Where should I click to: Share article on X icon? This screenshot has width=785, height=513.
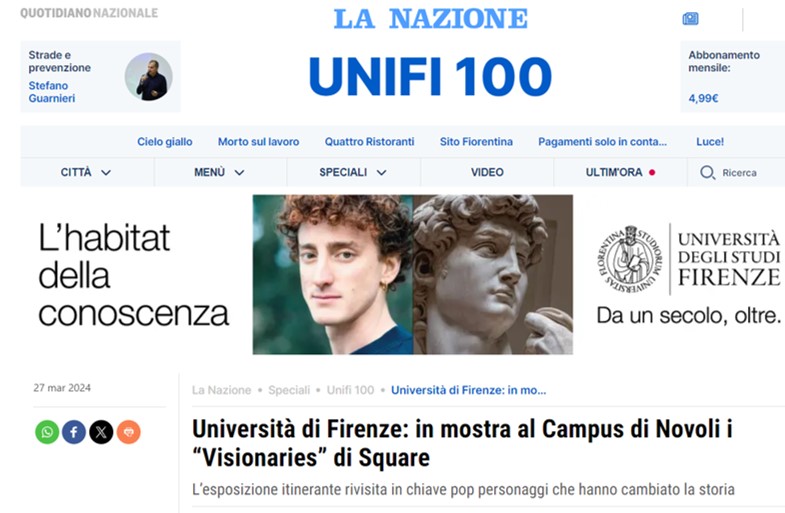click(101, 432)
